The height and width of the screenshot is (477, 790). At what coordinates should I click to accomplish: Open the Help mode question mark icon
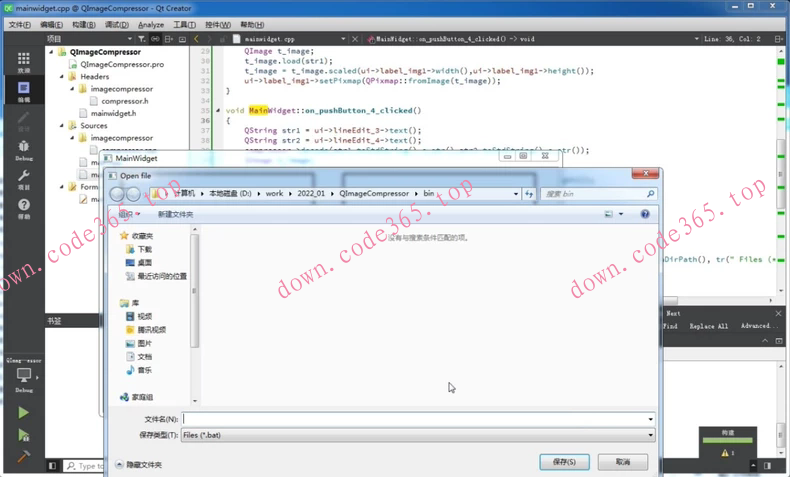[x=23, y=208]
